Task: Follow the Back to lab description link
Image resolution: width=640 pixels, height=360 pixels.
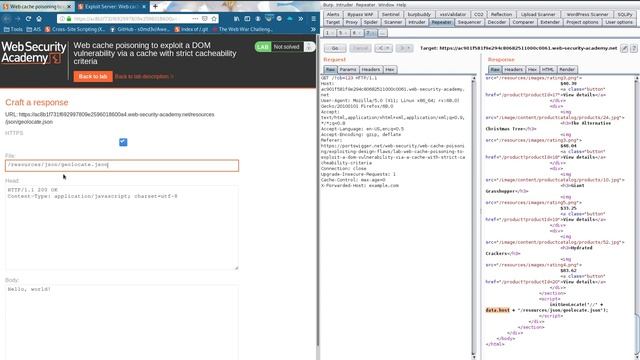Action: pyautogui.click(x=144, y=76)
